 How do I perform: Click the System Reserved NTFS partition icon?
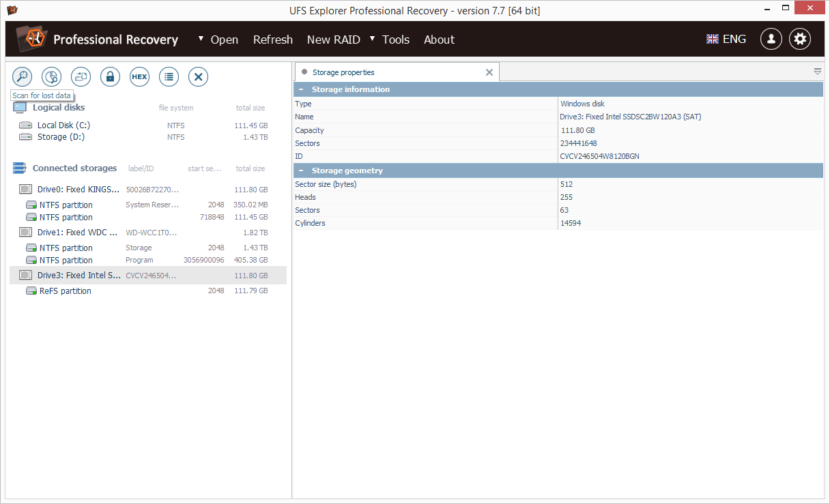(31, 205)
